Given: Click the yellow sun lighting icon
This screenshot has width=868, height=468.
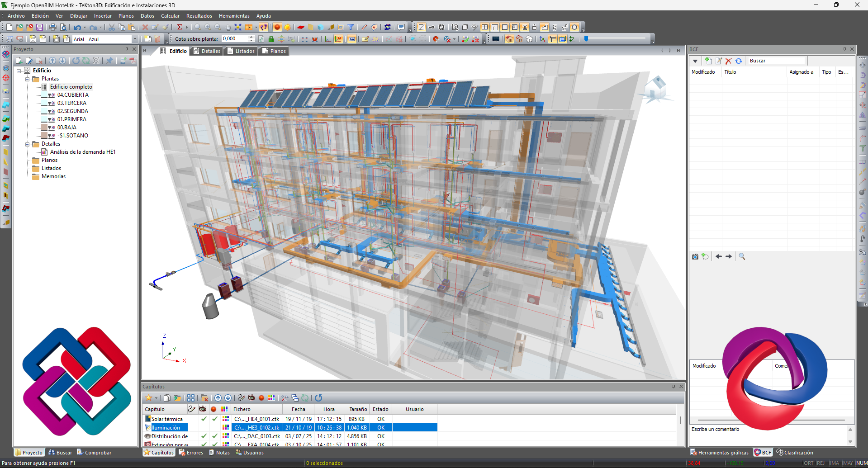Looking at the screenshot, I should [x=287, y=27].
